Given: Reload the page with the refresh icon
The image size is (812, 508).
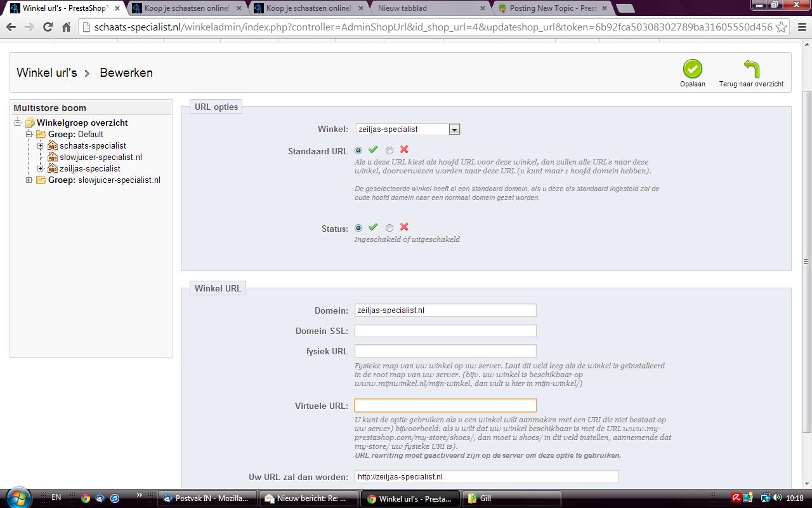Looking at the screenshot, I should tap(48, 27).
